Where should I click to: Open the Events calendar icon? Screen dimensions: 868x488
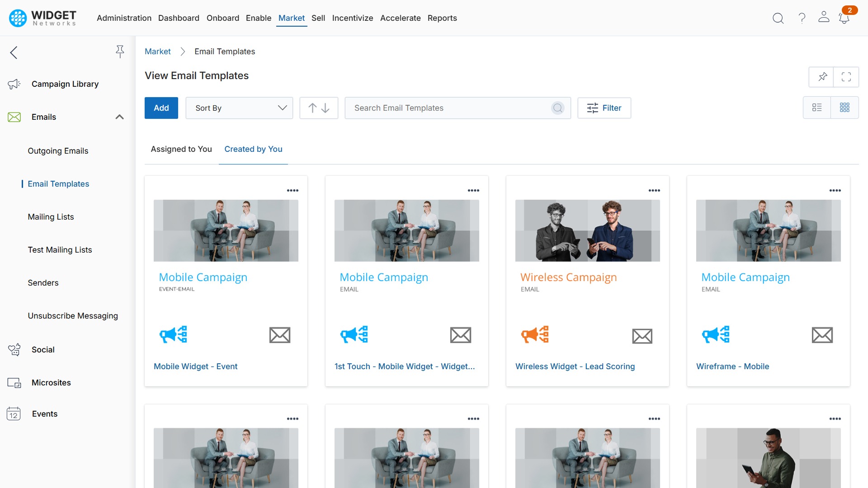pyautogui.click(x=14, y=413)
